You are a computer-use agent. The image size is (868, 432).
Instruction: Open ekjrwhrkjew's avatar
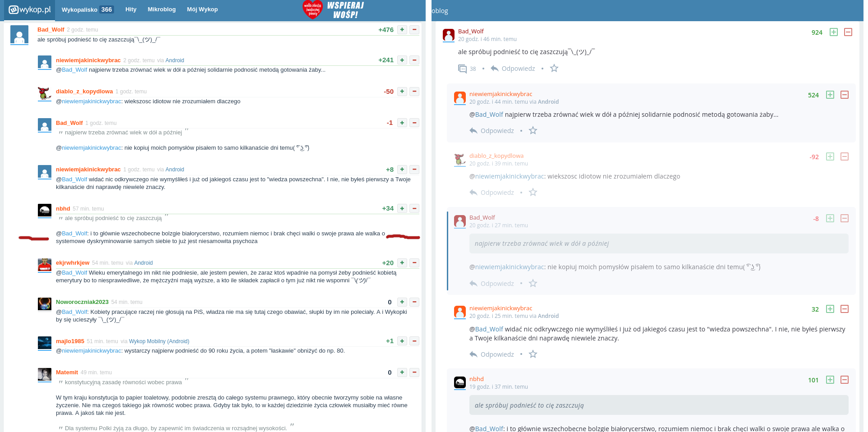44,265
